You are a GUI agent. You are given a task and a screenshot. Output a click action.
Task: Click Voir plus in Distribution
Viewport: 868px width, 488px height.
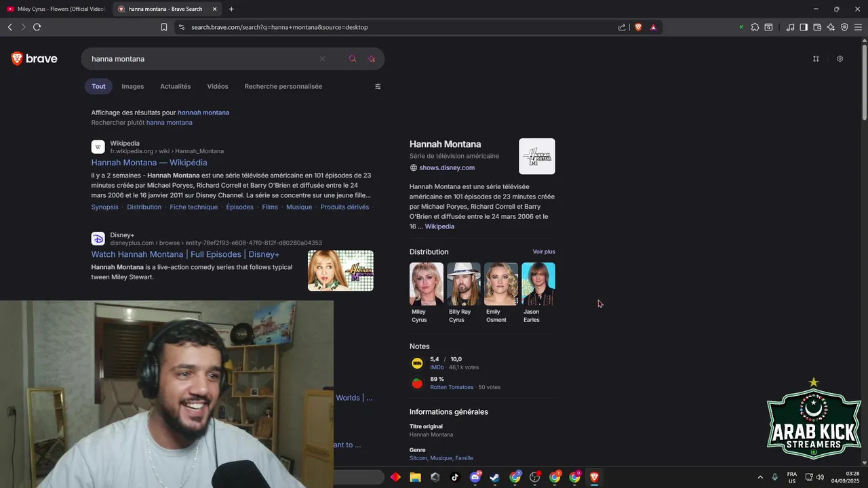click(x=544, y=251)
